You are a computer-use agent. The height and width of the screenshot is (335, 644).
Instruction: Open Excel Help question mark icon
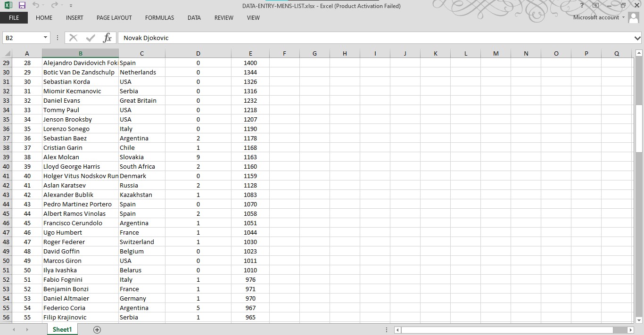point(582,6)
